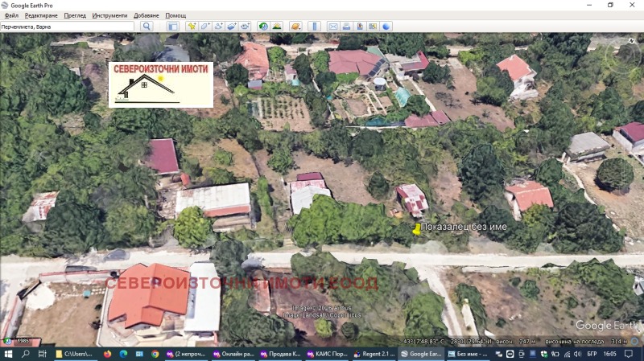Select the Add Path tool
This screenshot has width=644, height=361.
coord(218,27)
